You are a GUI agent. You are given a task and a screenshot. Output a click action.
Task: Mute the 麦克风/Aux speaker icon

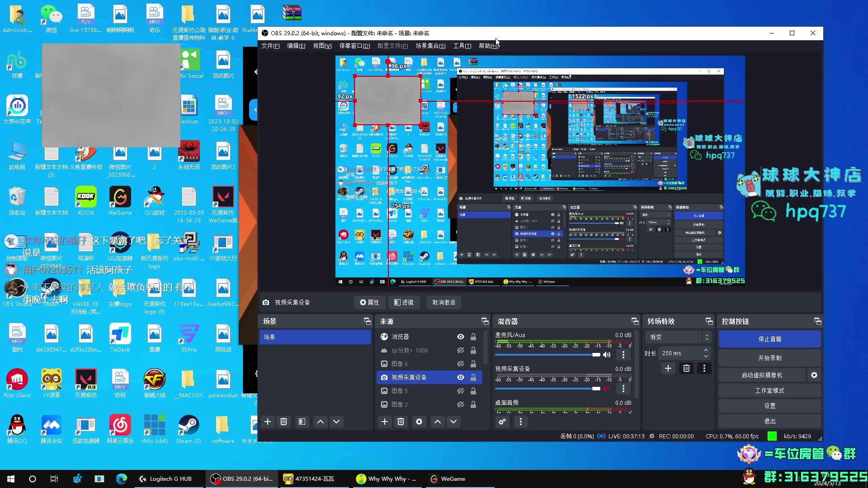[607, 355]
